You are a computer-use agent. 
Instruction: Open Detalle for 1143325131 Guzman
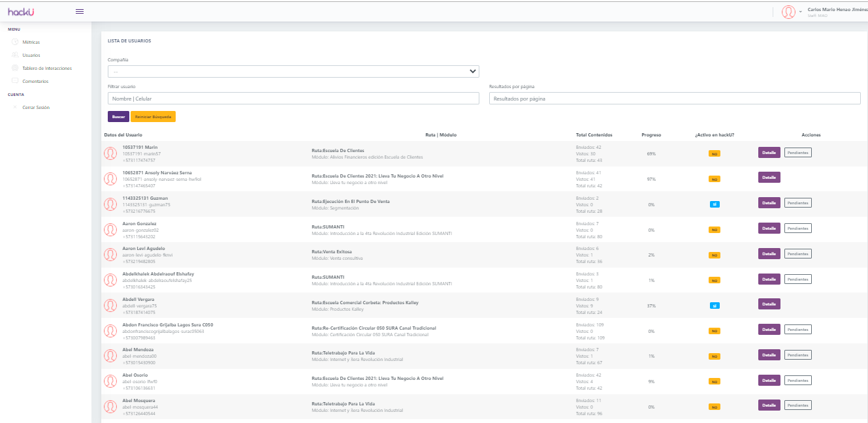[x=769, y=202]
